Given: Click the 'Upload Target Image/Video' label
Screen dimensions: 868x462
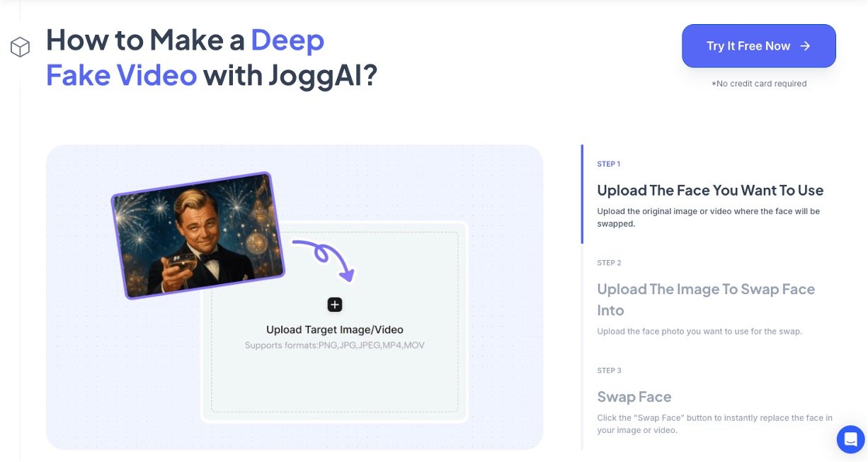Looking at the screenshot, I should [x=335, y=329].
